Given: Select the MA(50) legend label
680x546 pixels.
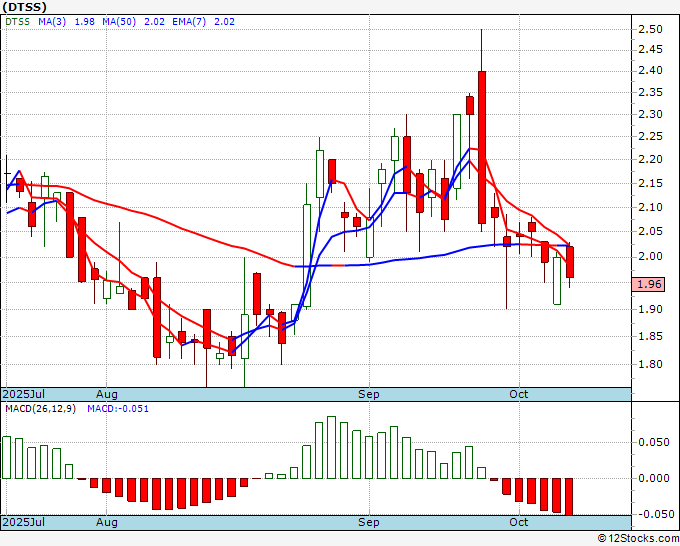Looking at the screenshot, I should click(x=119, y=22).
